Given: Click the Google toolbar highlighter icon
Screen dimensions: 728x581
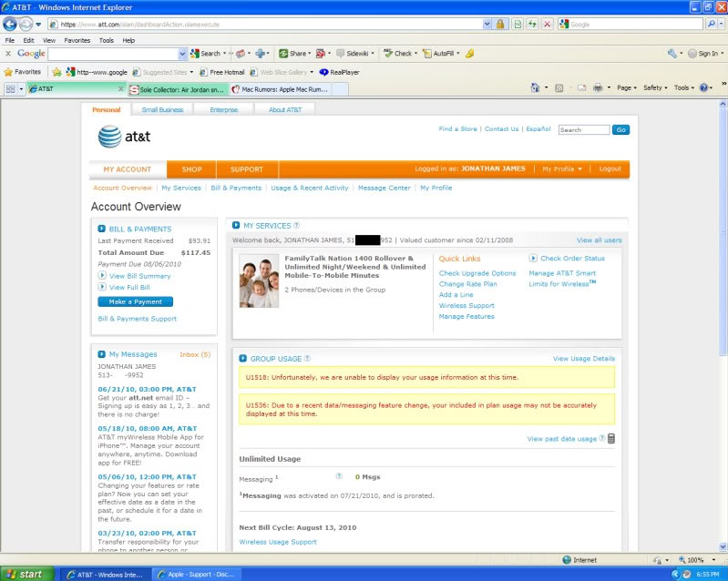Looking at the screenshot, I should pos(470,54).
